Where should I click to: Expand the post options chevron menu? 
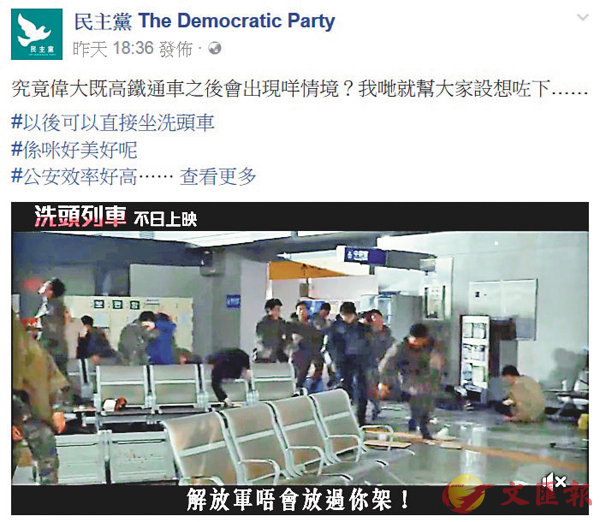pyautogui.click(x=582, y=17)
